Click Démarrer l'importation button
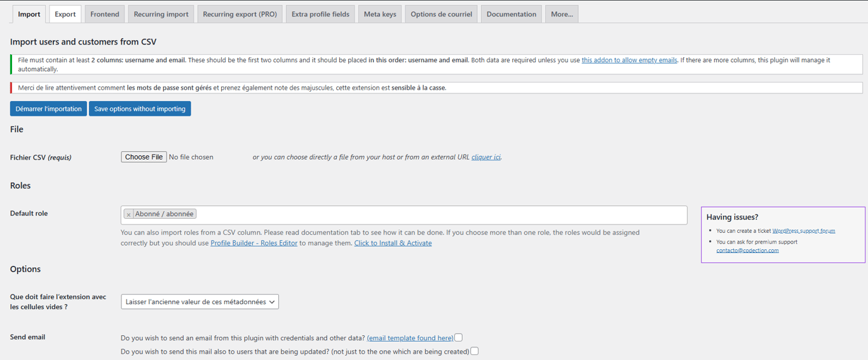The image size is (868, 360). point(48,109)
